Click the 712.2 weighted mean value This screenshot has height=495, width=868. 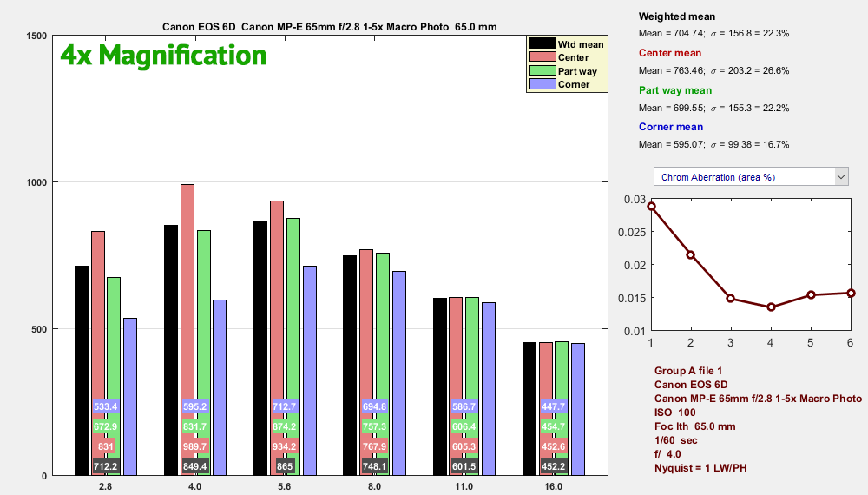point(105,466)
